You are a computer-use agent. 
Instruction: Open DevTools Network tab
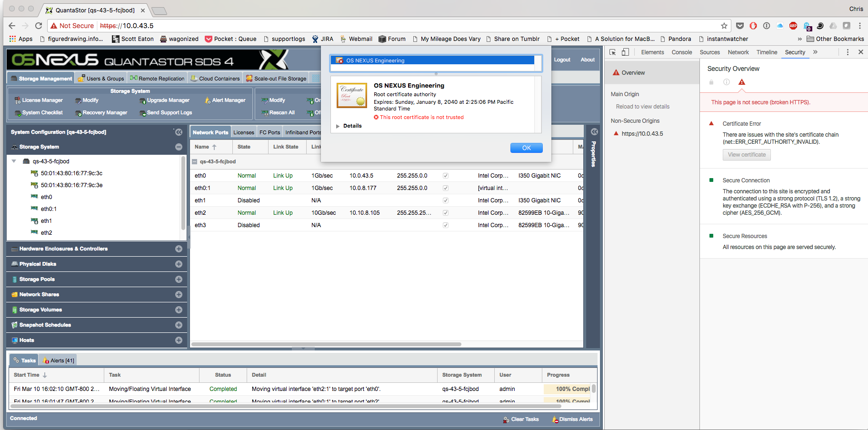pos(738,52)
